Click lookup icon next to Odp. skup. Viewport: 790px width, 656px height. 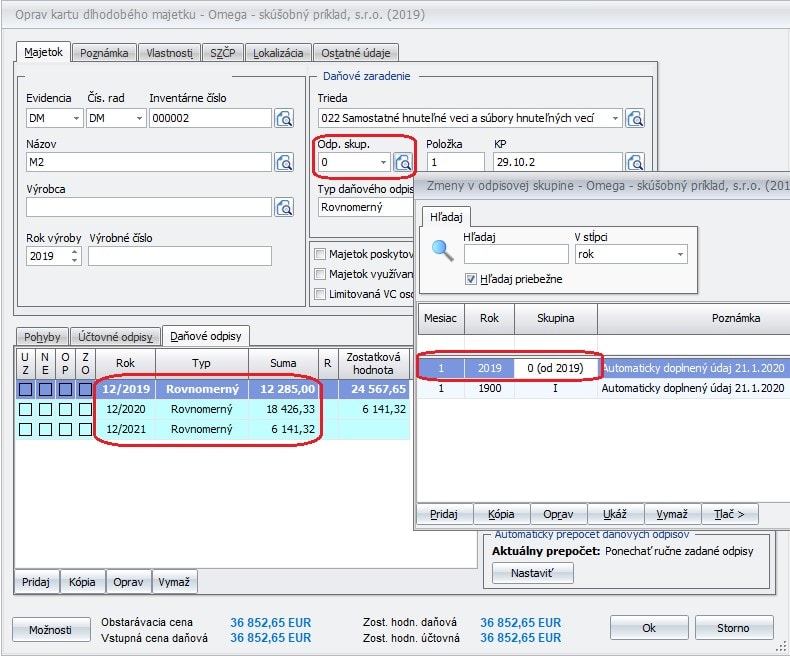point(404,163)
